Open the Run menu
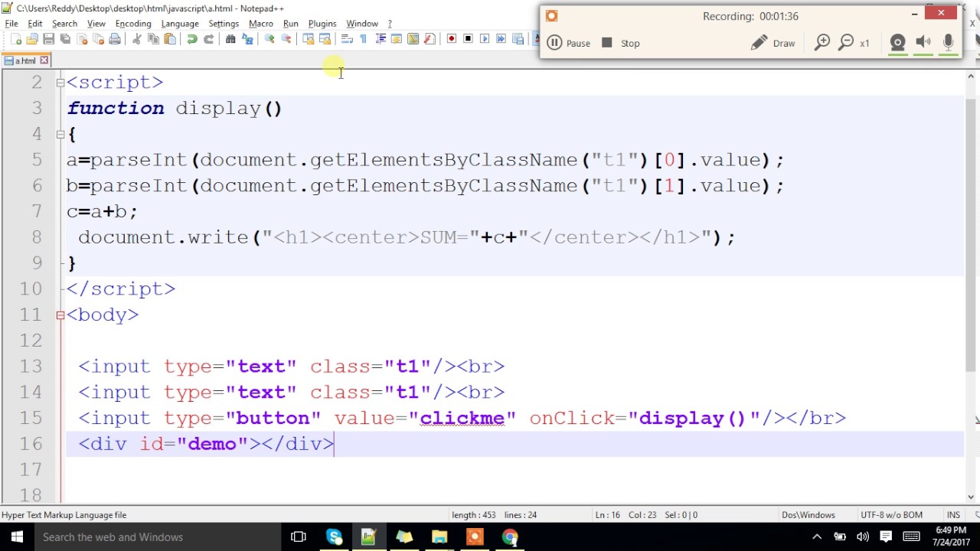980x551 pixels. coord(291,24)
